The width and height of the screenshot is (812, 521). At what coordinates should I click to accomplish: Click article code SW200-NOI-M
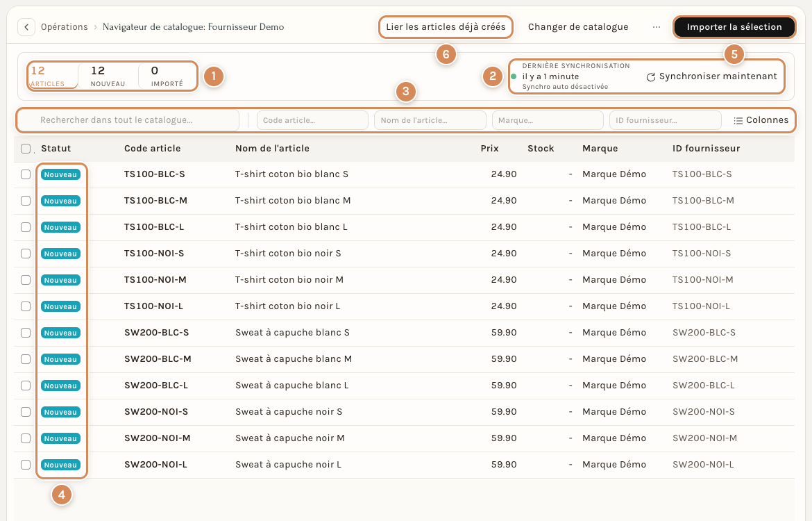coord(157,438)
